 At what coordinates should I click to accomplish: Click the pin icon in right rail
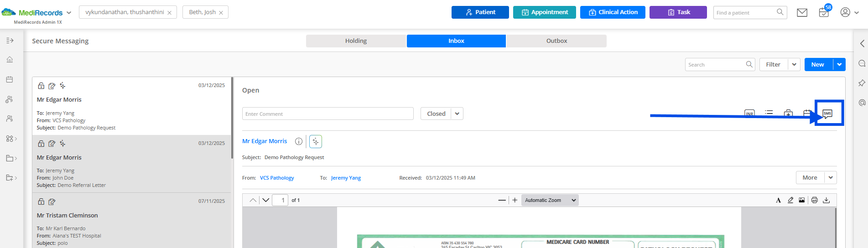point(862,83)
